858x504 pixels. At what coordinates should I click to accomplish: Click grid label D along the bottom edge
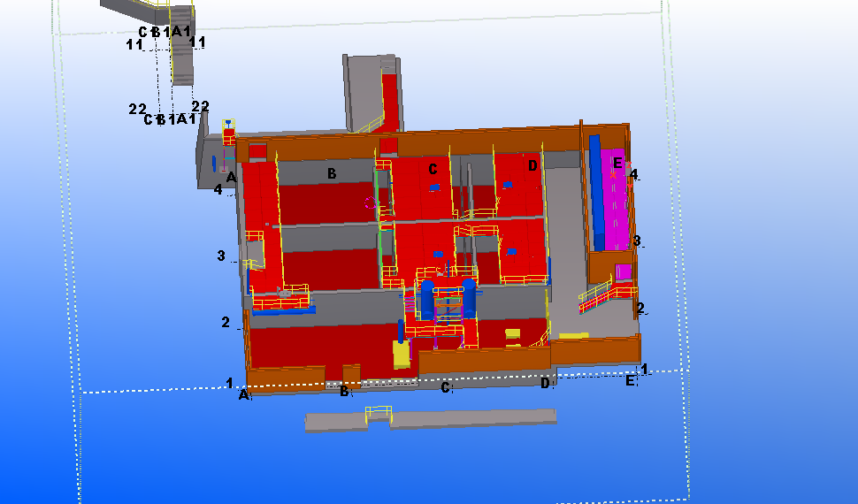[545, 383]
